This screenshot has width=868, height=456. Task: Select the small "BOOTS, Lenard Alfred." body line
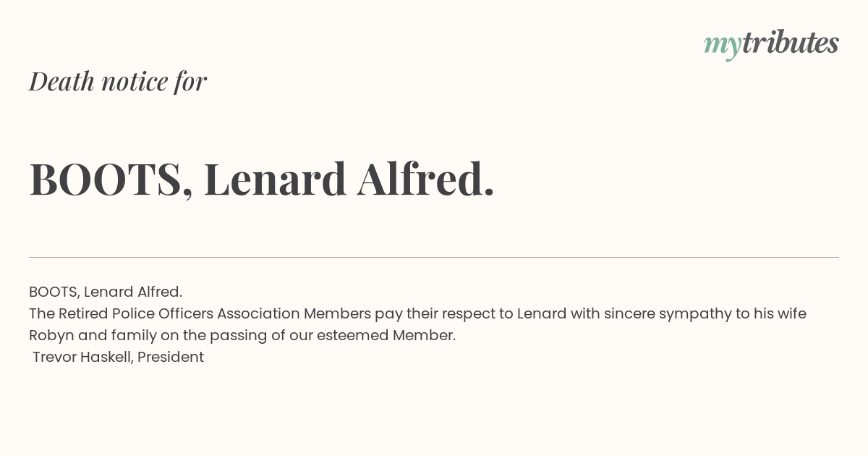(106, 292)
